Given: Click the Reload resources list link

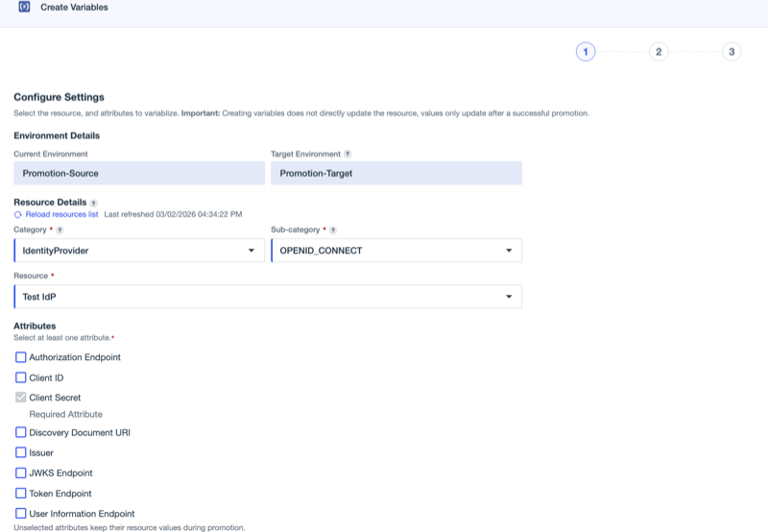Looking at the screenshot, I should 61,214.
